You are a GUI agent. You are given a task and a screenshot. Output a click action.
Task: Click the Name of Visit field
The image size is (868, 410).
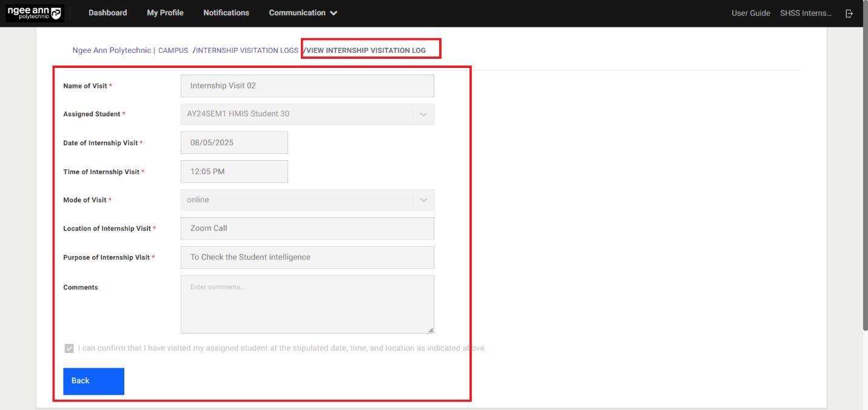(307, 86)
